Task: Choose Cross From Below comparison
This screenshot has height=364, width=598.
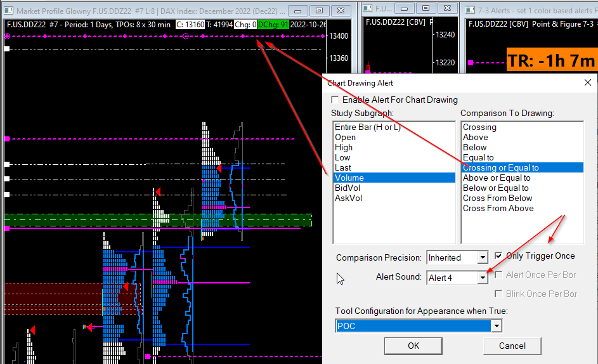Action: (522, 198)
